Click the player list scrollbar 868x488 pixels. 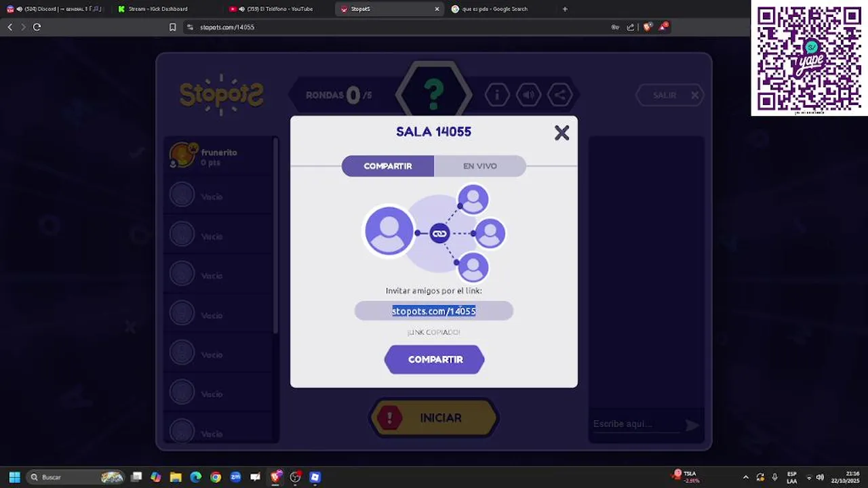click(x=275, y=235)
